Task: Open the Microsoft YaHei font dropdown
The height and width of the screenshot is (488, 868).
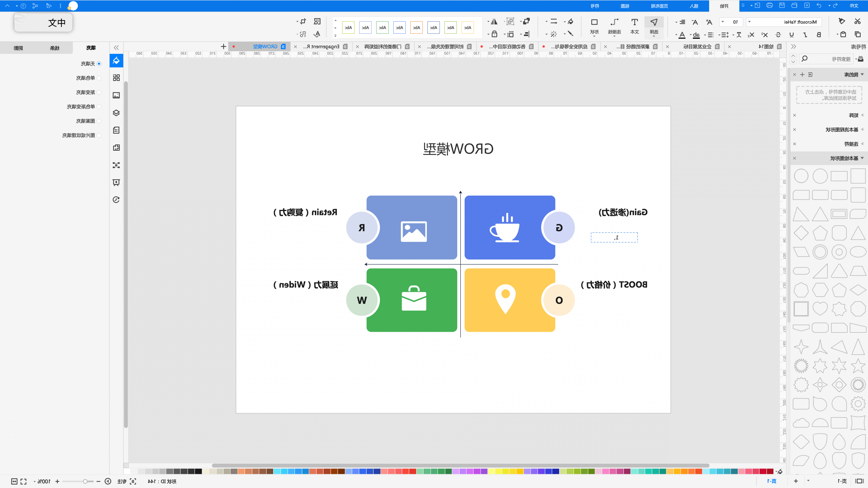Action: (749, 22)
